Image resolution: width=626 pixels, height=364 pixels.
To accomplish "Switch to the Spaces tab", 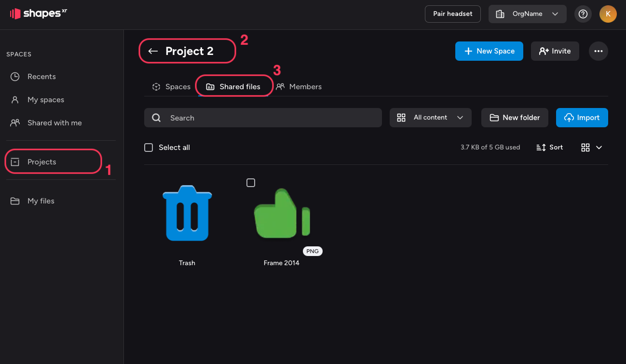I will [x=171, y=87].
